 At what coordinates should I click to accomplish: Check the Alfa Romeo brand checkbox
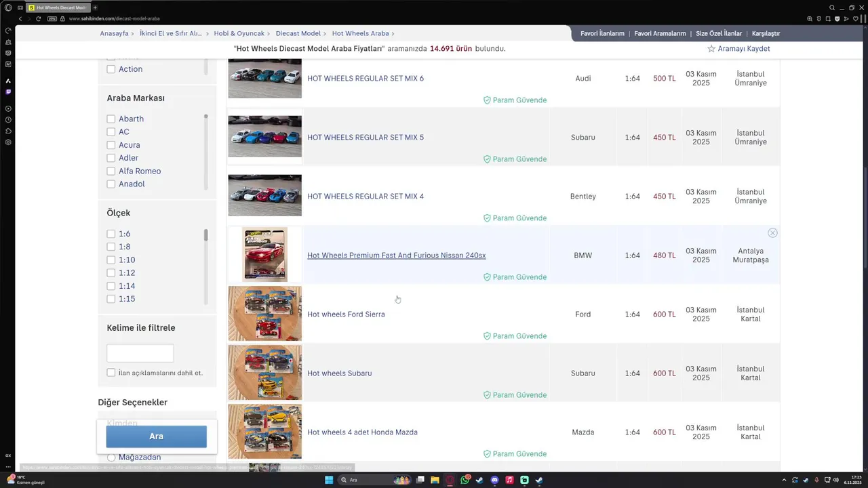(111, 171)
